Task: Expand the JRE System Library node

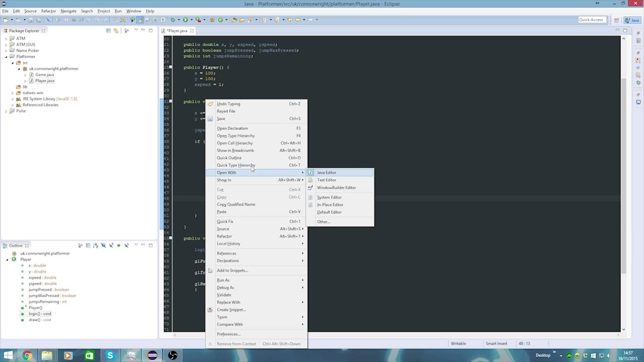Action: coord(13,99)
